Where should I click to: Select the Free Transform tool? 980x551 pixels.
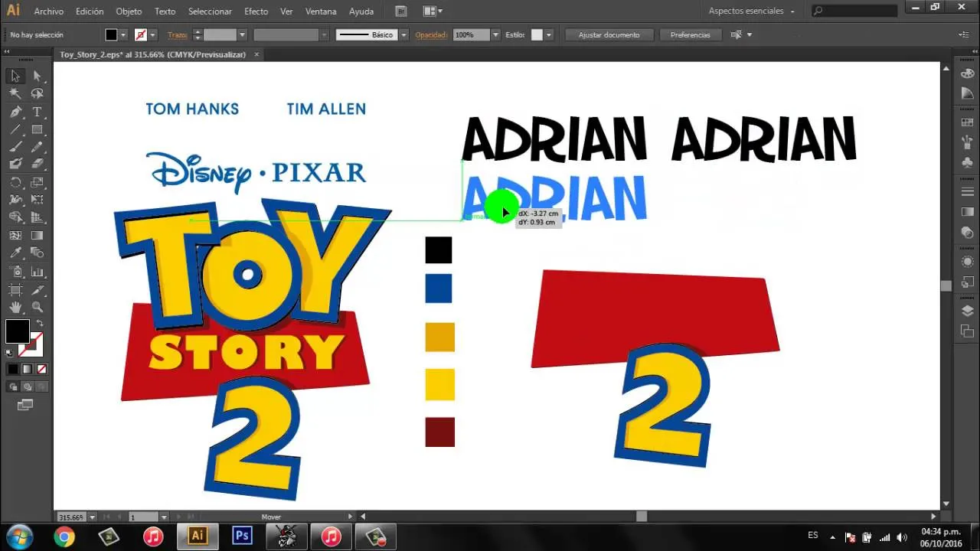(x=37, y=200)
